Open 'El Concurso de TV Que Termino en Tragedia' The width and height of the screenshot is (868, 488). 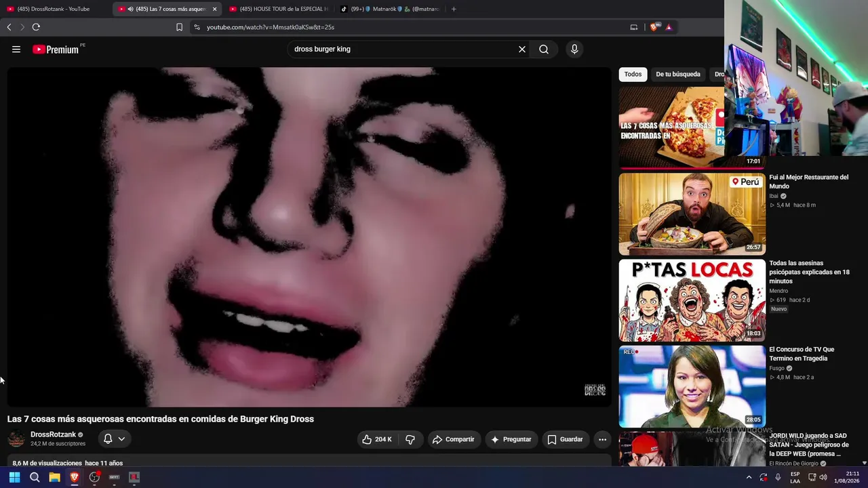[802, 354]
